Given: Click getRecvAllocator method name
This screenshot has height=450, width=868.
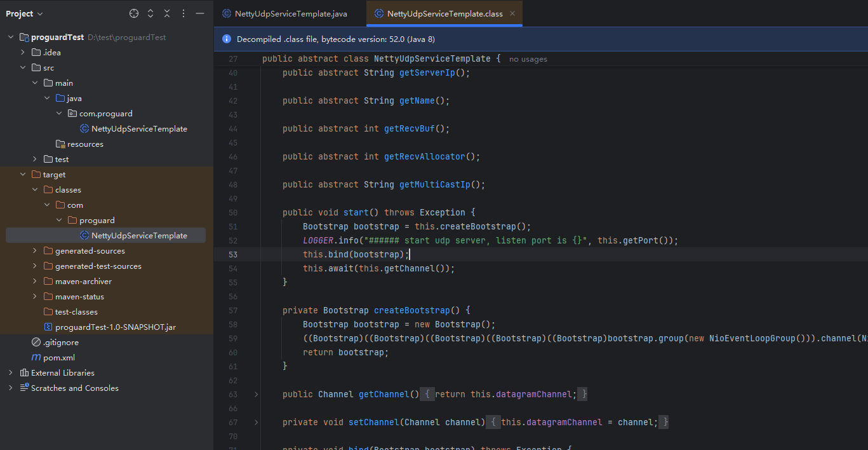Looking at the screenshot, I should click(x=424, y=157).
